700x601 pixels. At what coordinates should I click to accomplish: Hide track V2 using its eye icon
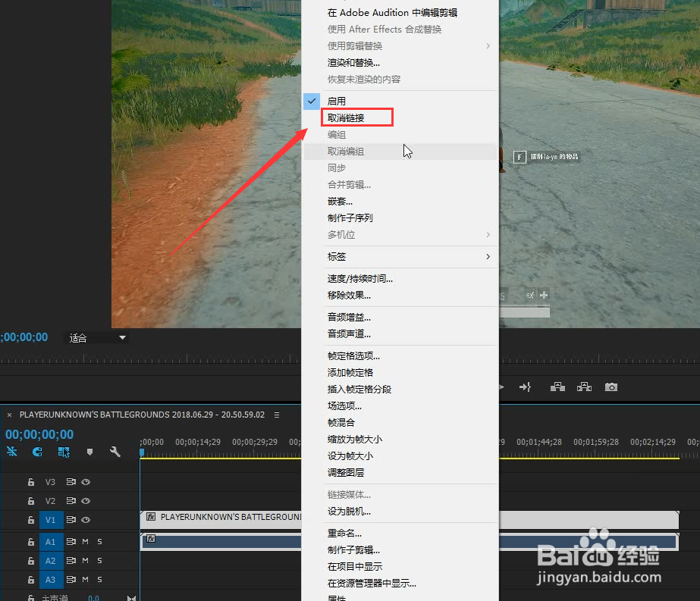tap(86, 501)
